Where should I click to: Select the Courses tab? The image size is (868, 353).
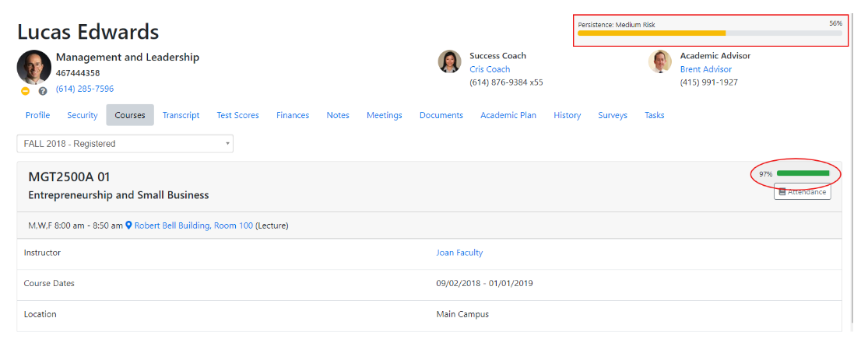(x=130, y=115)
